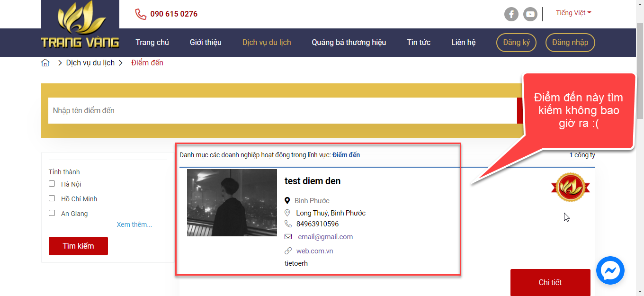The height and width of the screenshot is (296, 644).
Task: Click the website link chain icon
Action: pyautogui.click(x=288, y=251)
